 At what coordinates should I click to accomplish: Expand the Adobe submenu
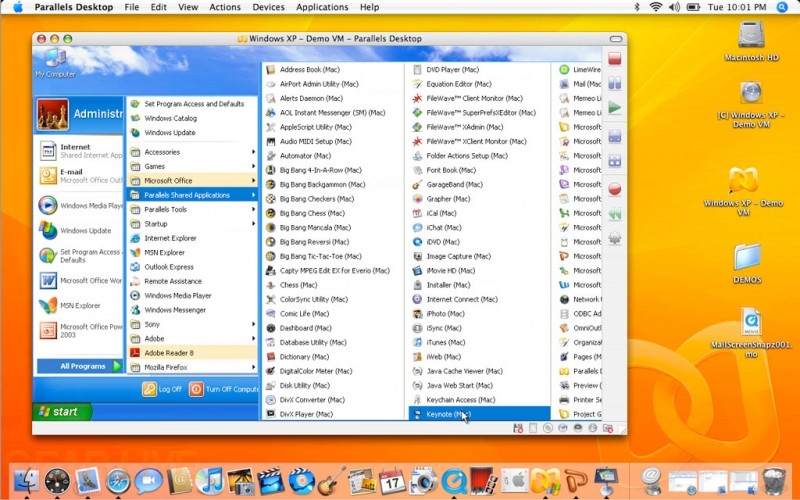pos(192,338)
